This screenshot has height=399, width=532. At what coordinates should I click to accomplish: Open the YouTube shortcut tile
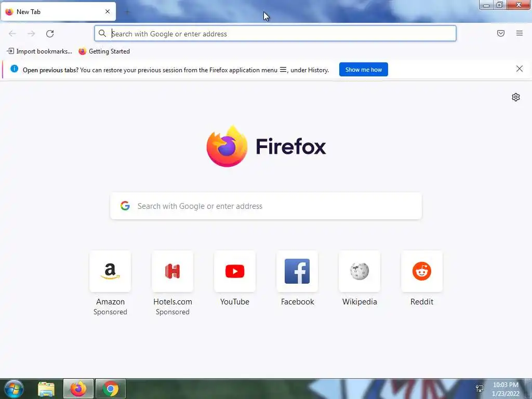click(x=235, y=271)
